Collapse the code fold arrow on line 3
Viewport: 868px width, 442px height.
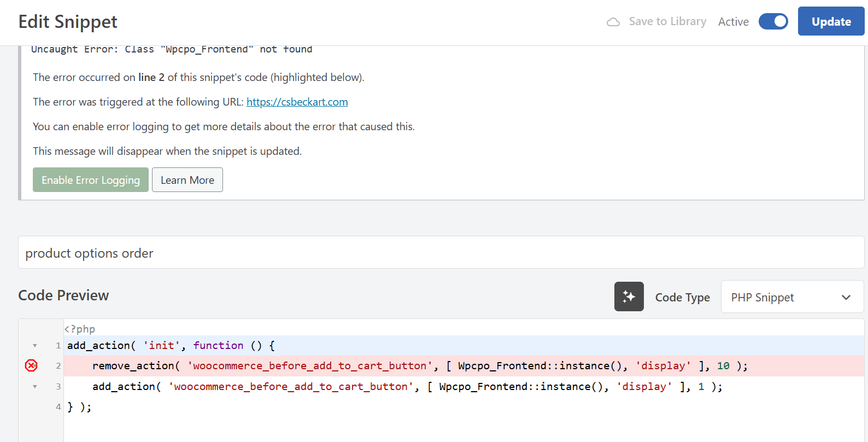(35, 387)
